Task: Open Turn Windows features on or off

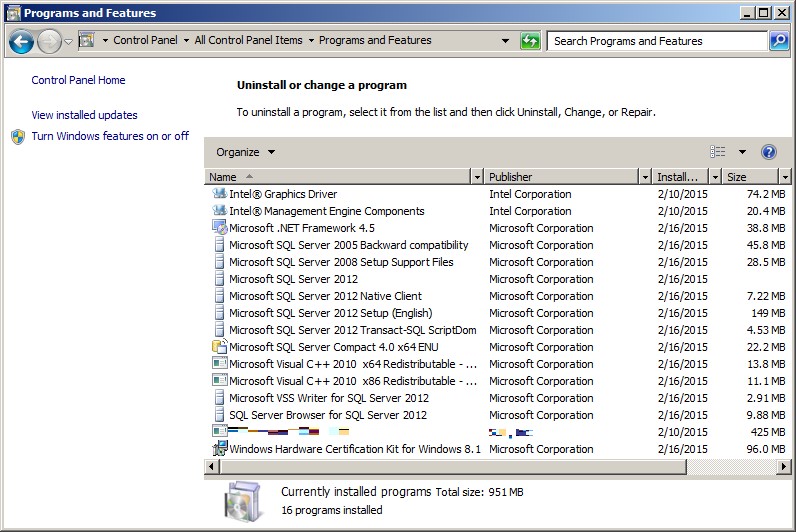Action: tap(110, 136)
